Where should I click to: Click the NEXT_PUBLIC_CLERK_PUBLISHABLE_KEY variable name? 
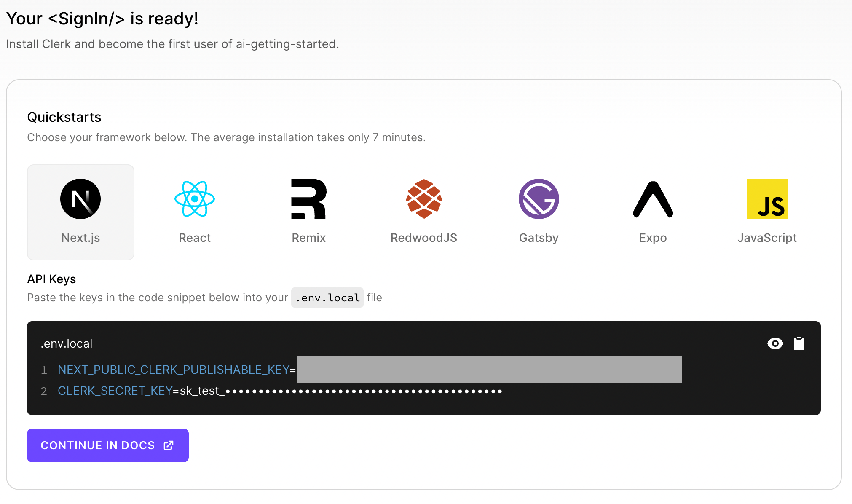click(174, 370)
